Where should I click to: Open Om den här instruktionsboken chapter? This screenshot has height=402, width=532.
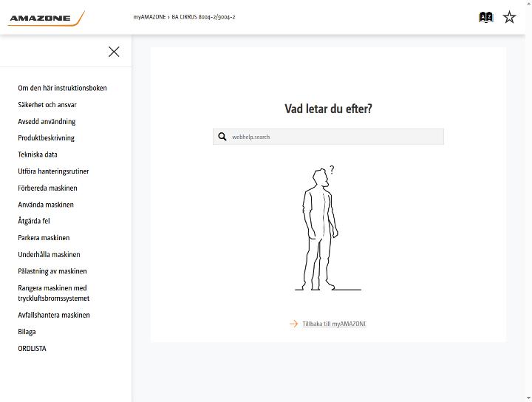[62, 88]
